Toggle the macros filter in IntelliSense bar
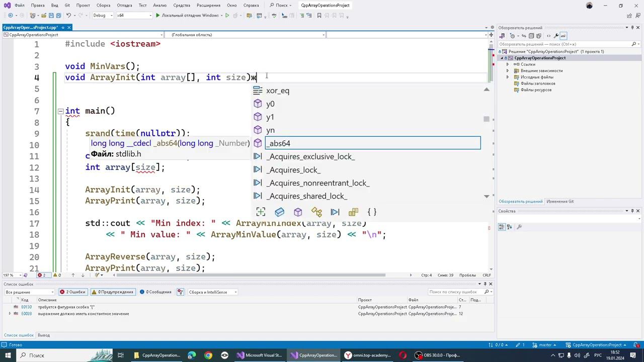 pos(335,212)
